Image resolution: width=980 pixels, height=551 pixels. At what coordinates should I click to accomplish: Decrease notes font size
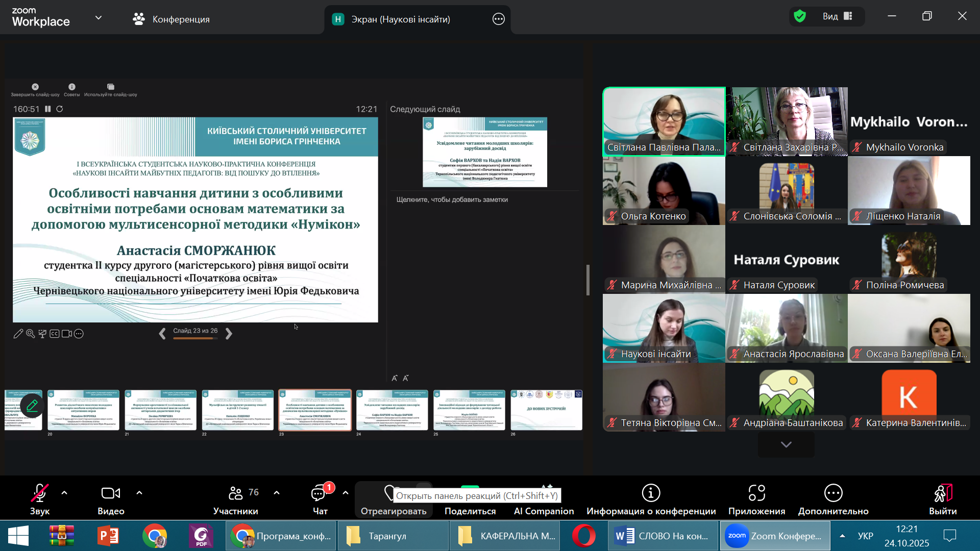[x=406, y=378]
